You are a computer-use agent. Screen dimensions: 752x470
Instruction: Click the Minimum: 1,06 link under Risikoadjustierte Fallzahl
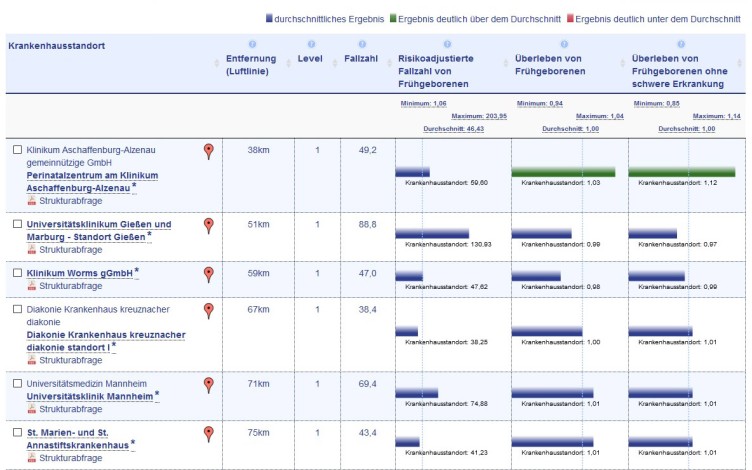[423, 104]
